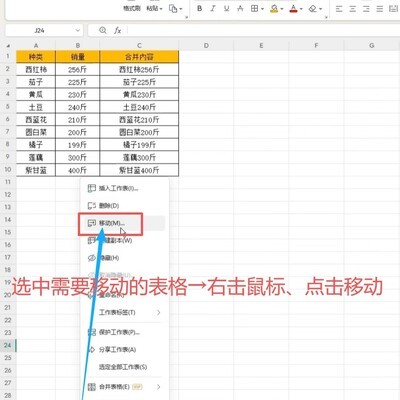The width and height of the screenshot is (400, 400).
Task: Choose 分享工作表(A) from context menu
Action: click(x=123, y=350)
